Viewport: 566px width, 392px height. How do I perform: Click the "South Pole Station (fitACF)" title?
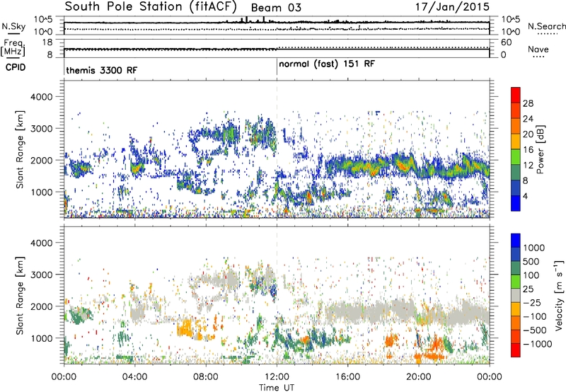(x=151, y=6)
